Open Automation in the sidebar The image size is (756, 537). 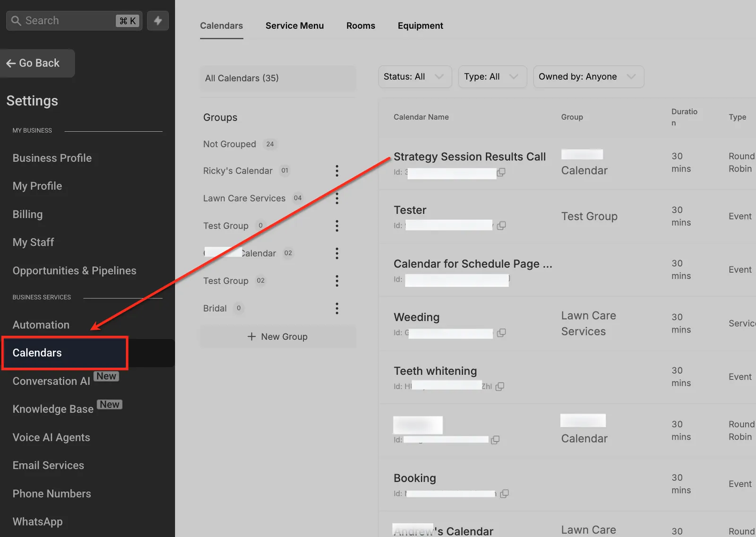[x=41, y=325]
